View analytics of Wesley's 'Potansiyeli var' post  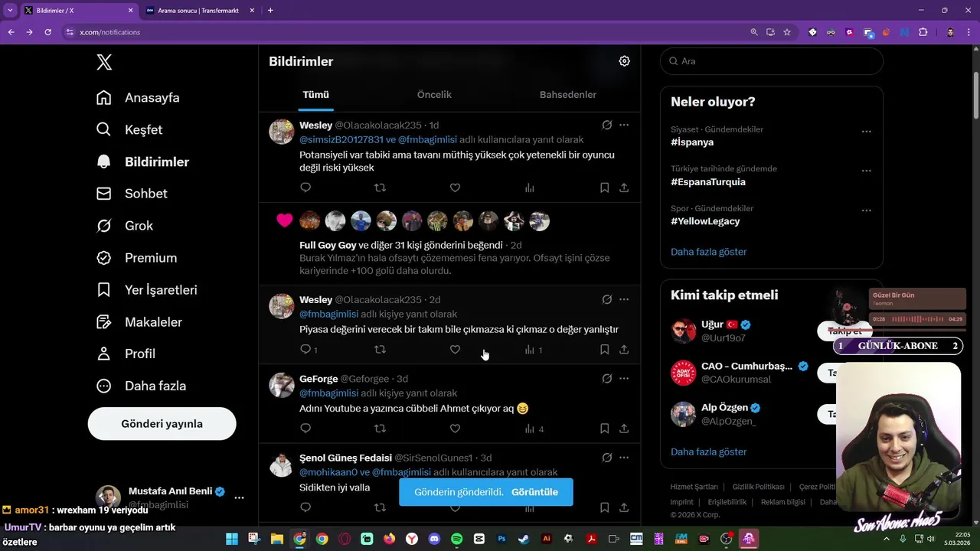(x=529, y=187)
